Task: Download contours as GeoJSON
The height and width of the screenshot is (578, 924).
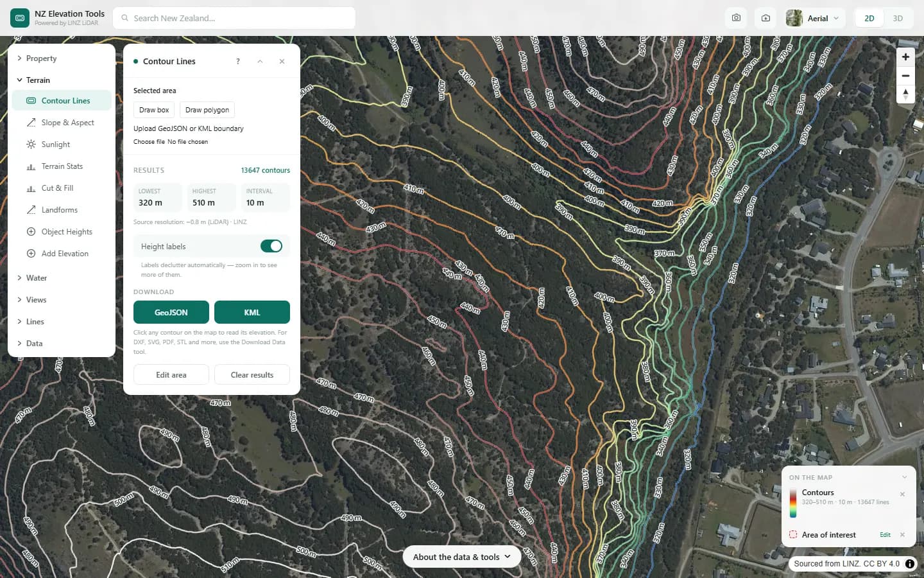Action: [x=171, y=312]
